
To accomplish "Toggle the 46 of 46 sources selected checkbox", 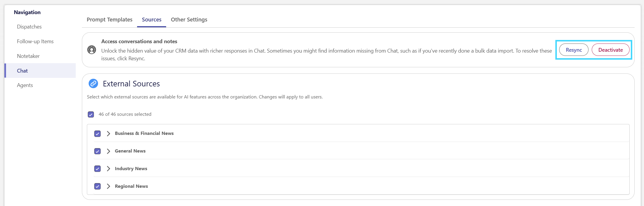I will point(91,114).
